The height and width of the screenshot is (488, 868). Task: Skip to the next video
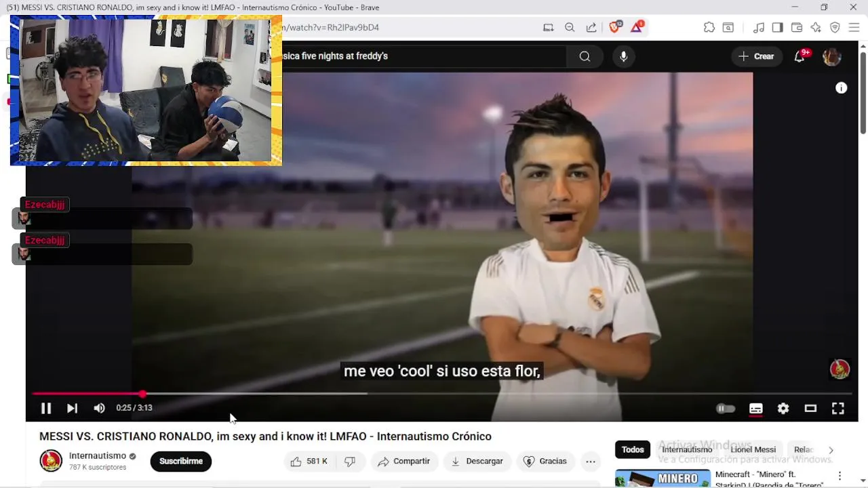[x=72, y=408]
